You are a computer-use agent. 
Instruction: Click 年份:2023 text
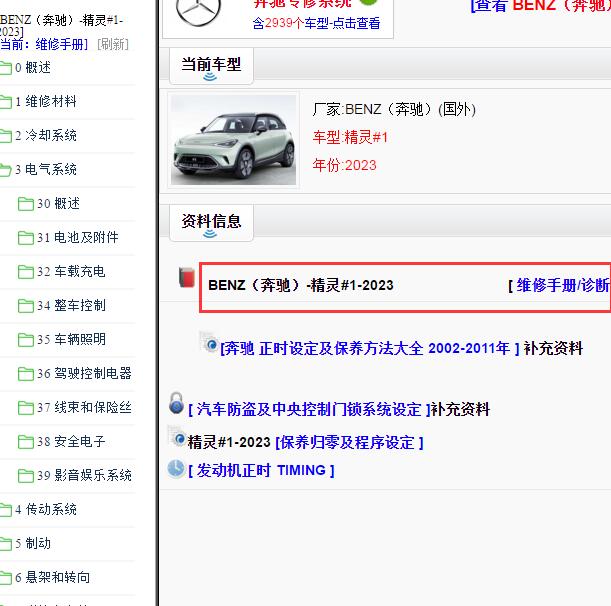coord(344,165)
